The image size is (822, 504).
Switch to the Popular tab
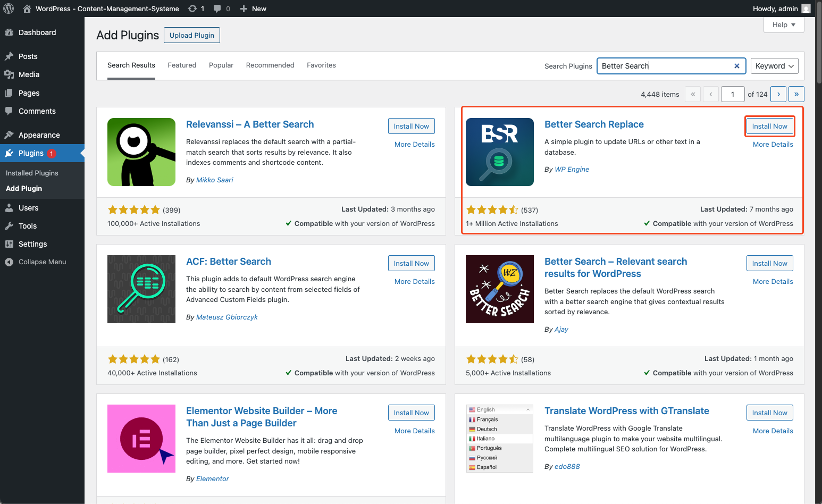(221, 65)
